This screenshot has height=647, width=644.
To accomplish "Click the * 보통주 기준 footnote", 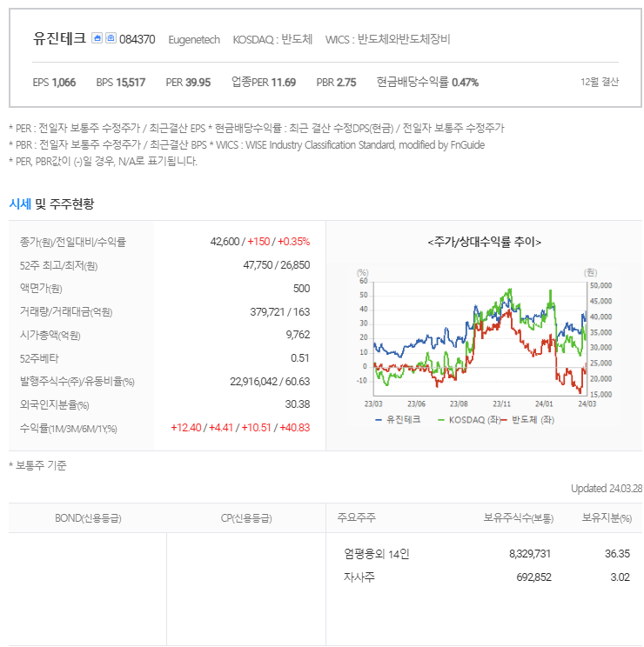I will pyautogui.click(x=37, y=465).
